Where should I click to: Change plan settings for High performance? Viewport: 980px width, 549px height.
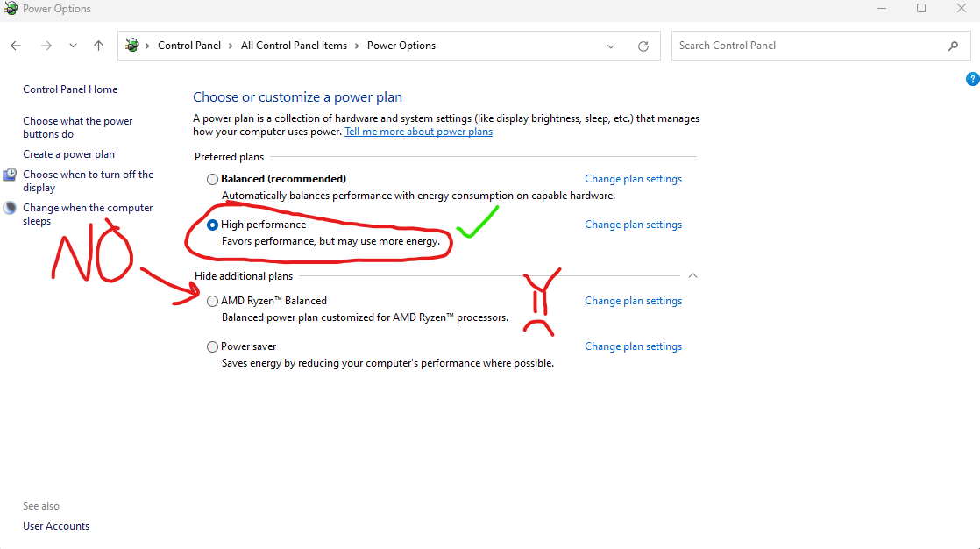633,225
